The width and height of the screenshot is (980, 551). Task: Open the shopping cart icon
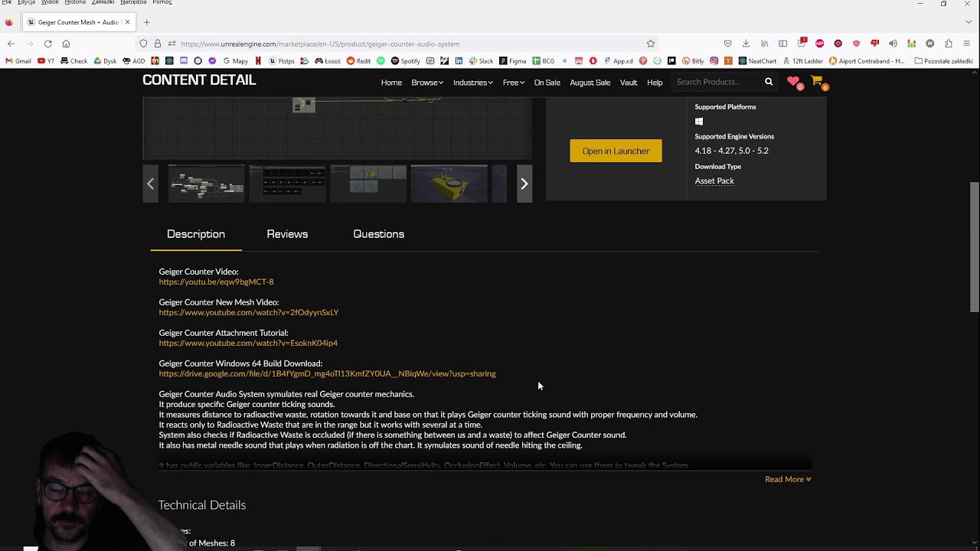(x=818, y=81)
